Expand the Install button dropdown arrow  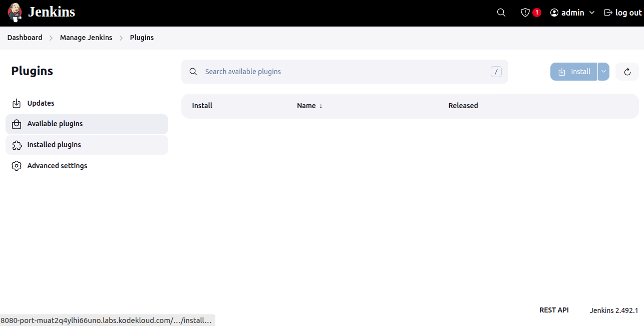(603, 72)
